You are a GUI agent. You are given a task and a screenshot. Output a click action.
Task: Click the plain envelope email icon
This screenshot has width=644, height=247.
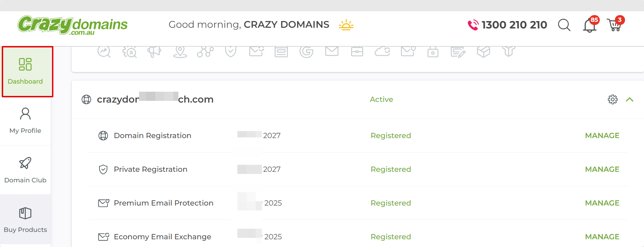click(x=332, y=51)
